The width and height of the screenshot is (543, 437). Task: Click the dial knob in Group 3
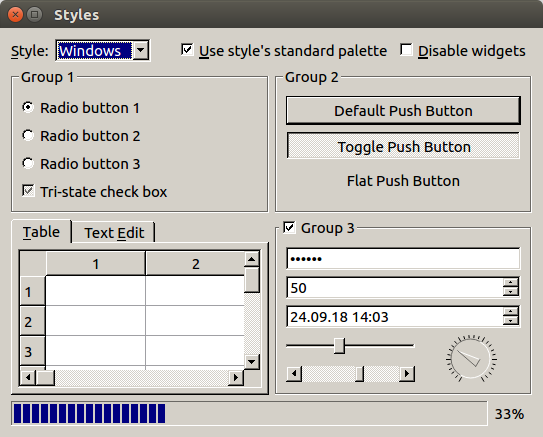pos(471,359)
